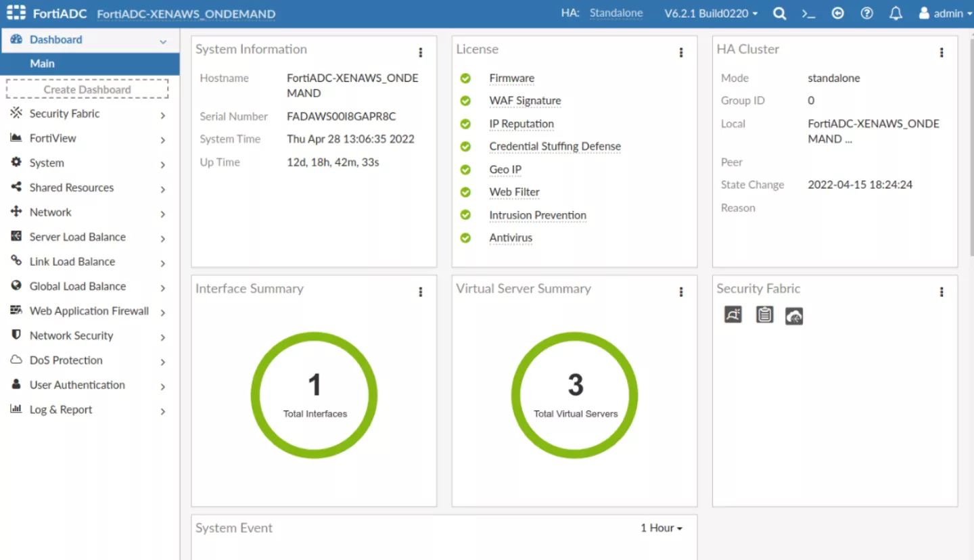Click the clipboard icon in Security Fabric widget
974x560 pixels.
tap(764, 314)
